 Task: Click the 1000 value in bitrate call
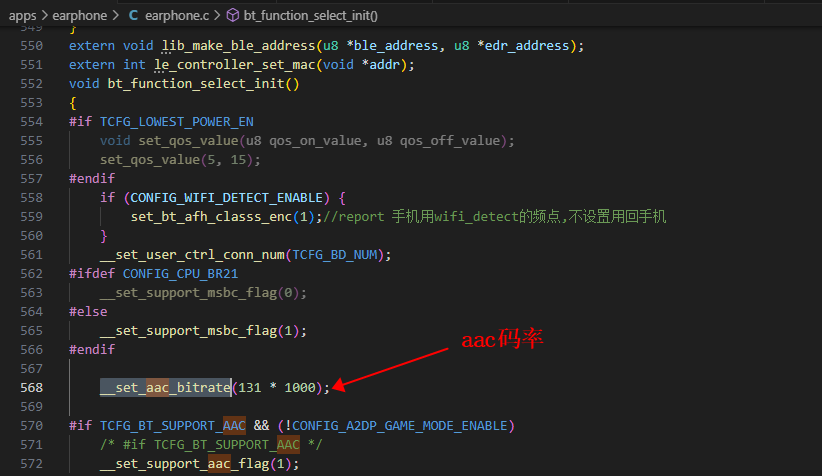pos(300,387)
